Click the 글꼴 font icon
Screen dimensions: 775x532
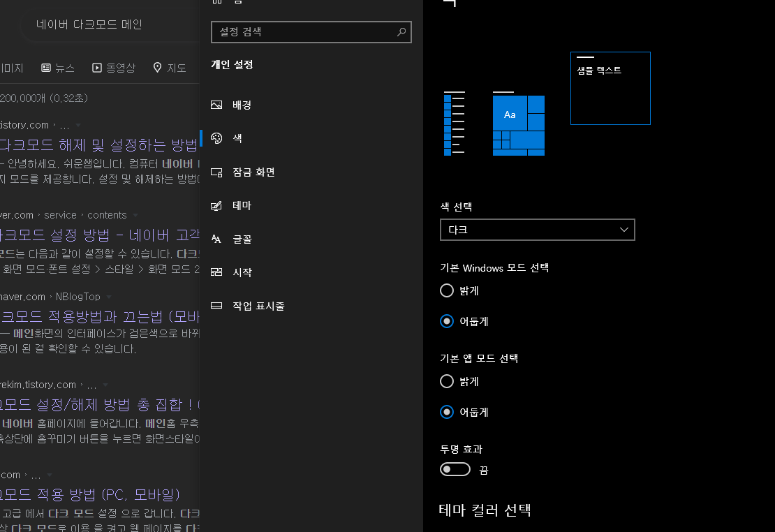click(x=216, y=239)
